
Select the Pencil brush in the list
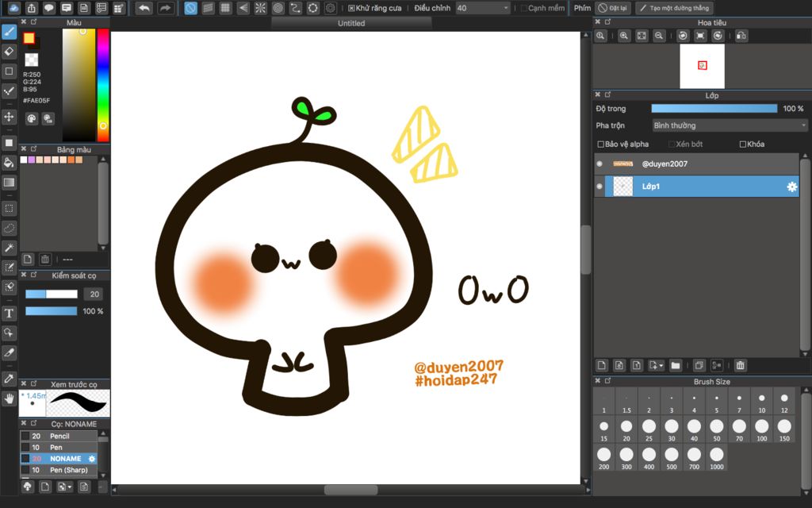coord(59,436)
